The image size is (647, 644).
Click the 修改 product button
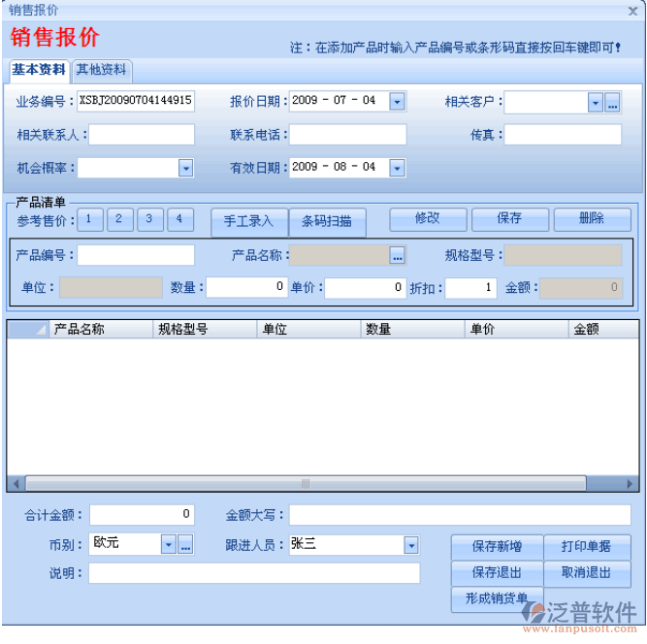pyautogui.click(x=428, y=219)
